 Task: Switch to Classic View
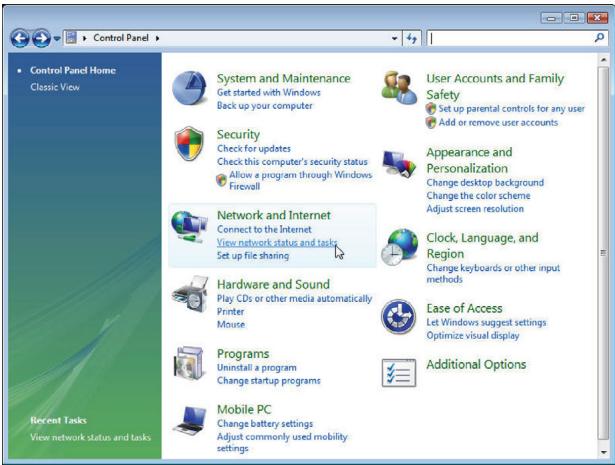click(55, 87)
